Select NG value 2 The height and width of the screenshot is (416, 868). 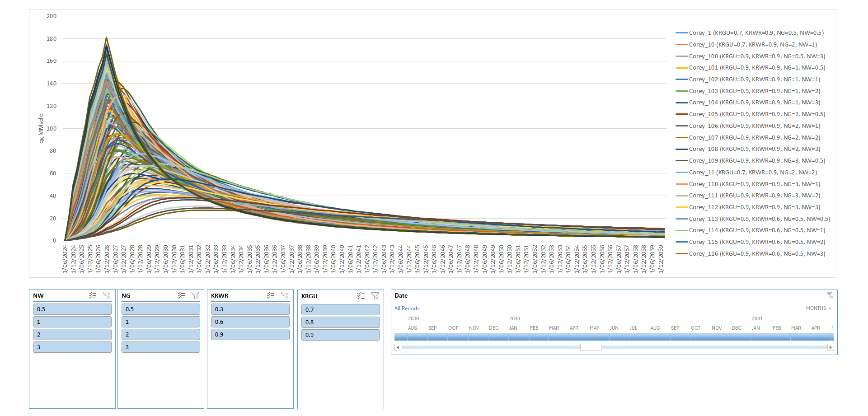(x=161, y=334)
